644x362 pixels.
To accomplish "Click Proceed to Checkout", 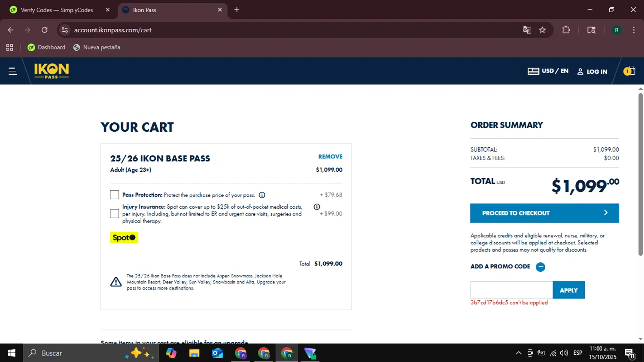I will [544, 213].
